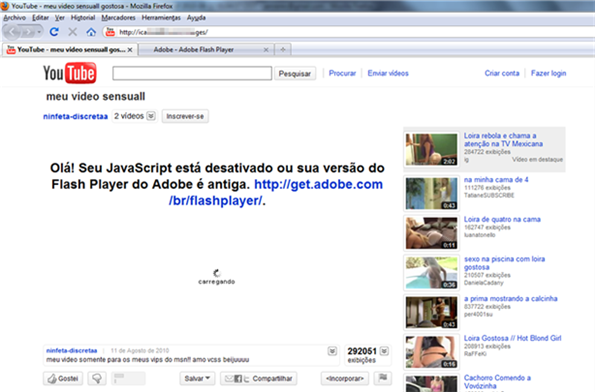The width and height of the screenshot is (595, 392).
Task: Open Loira Gostosa // Hot Blond Girl link
Action: [x=512, y=338]
